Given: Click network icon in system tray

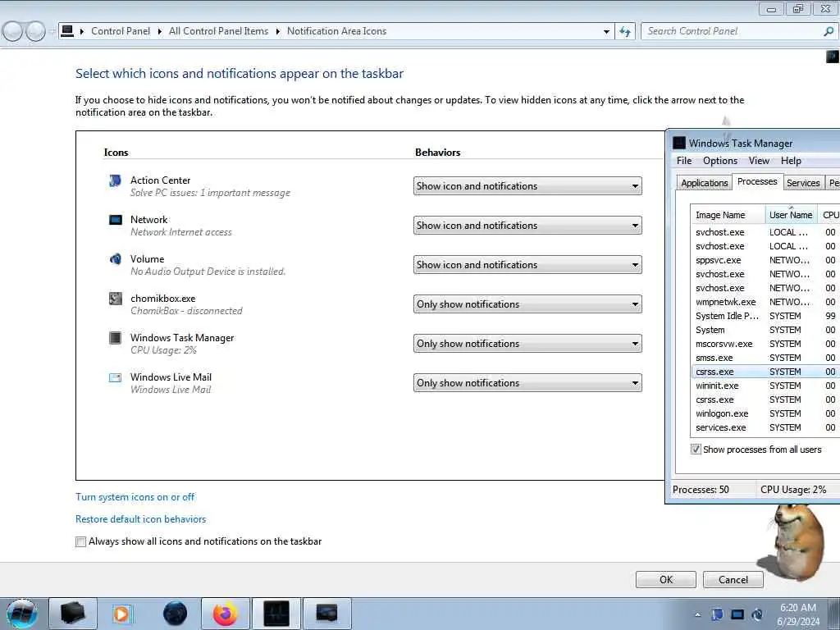Looking at the screenshot, I should click(737, 614).
